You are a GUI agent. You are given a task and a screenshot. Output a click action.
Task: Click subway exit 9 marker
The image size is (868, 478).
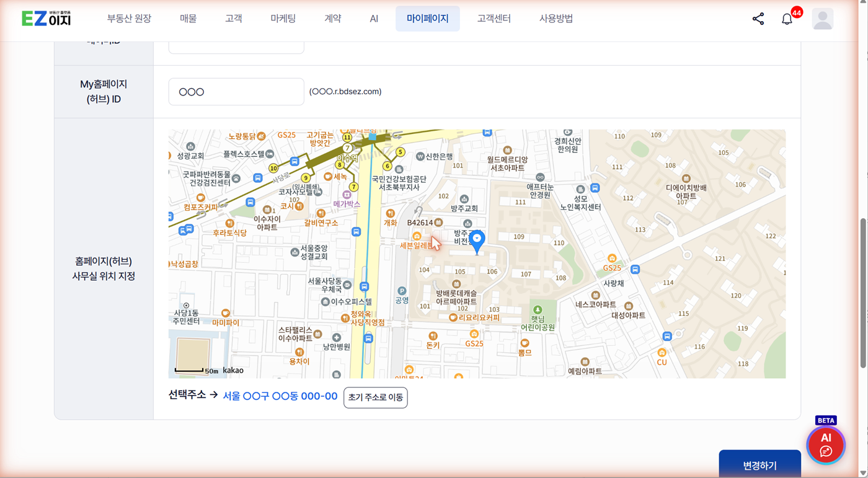(306, 178)
